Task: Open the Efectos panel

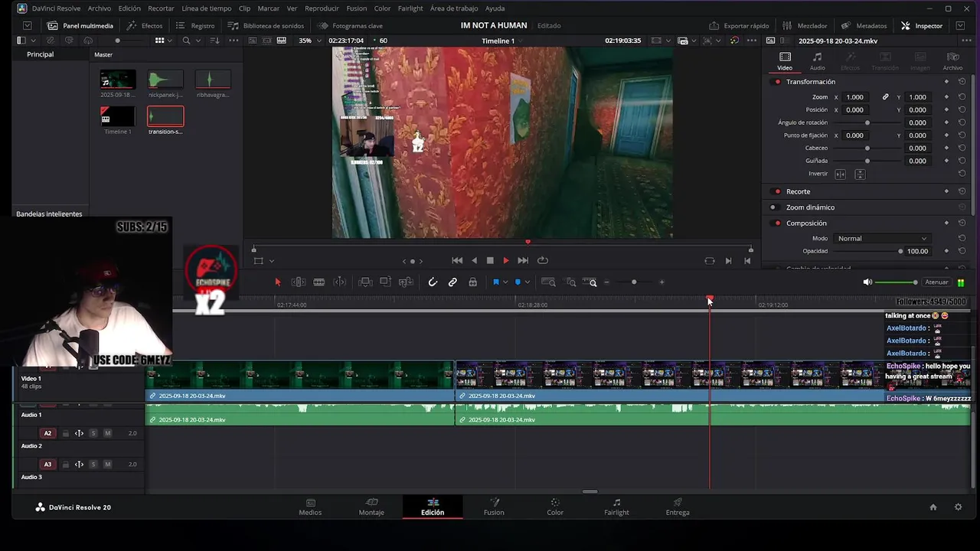Action: (145, 25)
